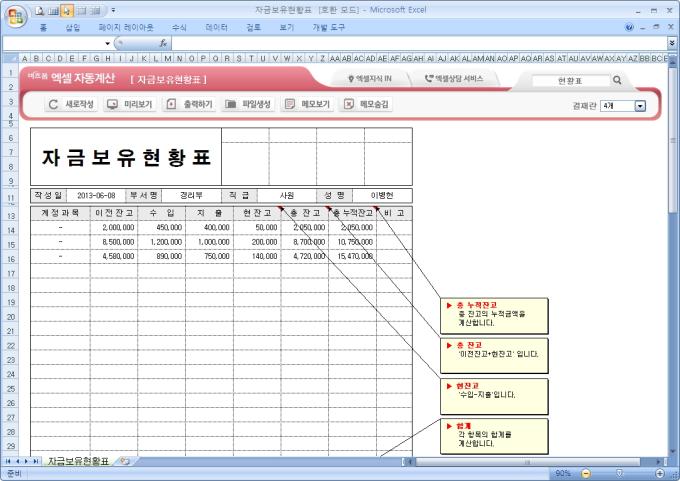Go to first sheet with navigation arrow
This screenshot has width=680, height=481.
8,461
